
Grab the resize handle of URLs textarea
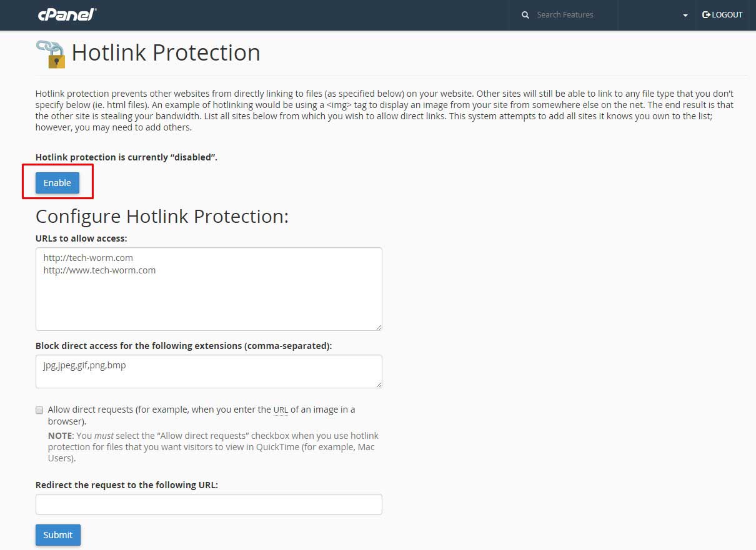379,327
